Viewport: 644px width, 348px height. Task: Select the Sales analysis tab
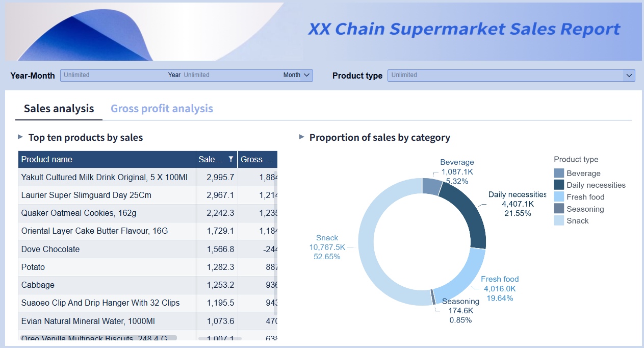[x=59, y=108]
